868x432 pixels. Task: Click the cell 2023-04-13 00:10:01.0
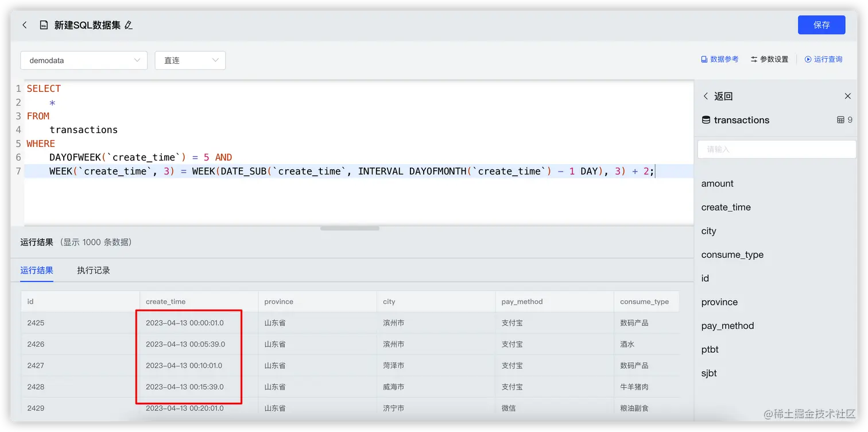[x=199, y=365]
